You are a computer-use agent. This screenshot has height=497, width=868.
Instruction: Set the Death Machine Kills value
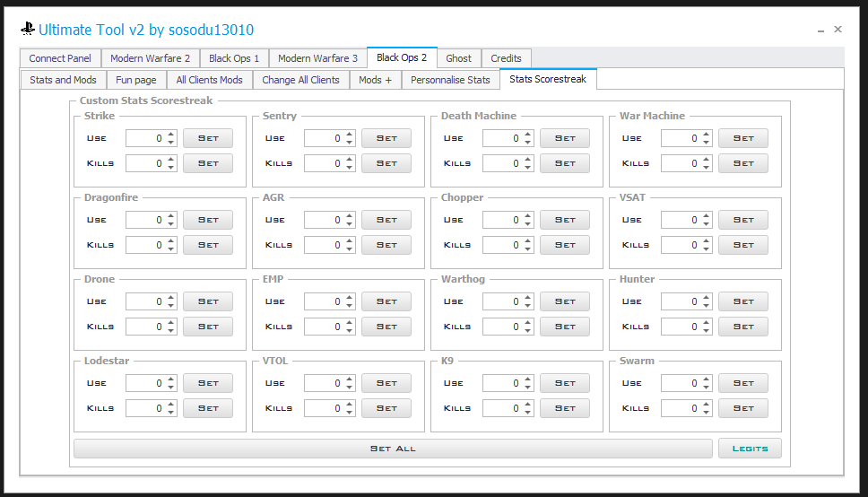tap(565, 163)
